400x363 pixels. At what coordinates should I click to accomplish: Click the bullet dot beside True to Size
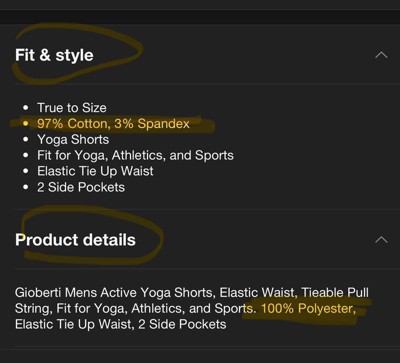click(26, 108)
